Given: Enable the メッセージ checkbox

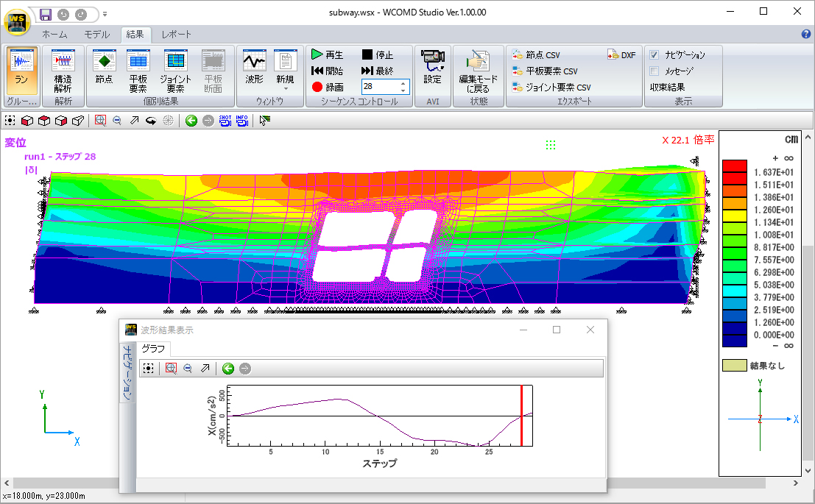Looking at the screenshot, I should click(x=655, y=71).
